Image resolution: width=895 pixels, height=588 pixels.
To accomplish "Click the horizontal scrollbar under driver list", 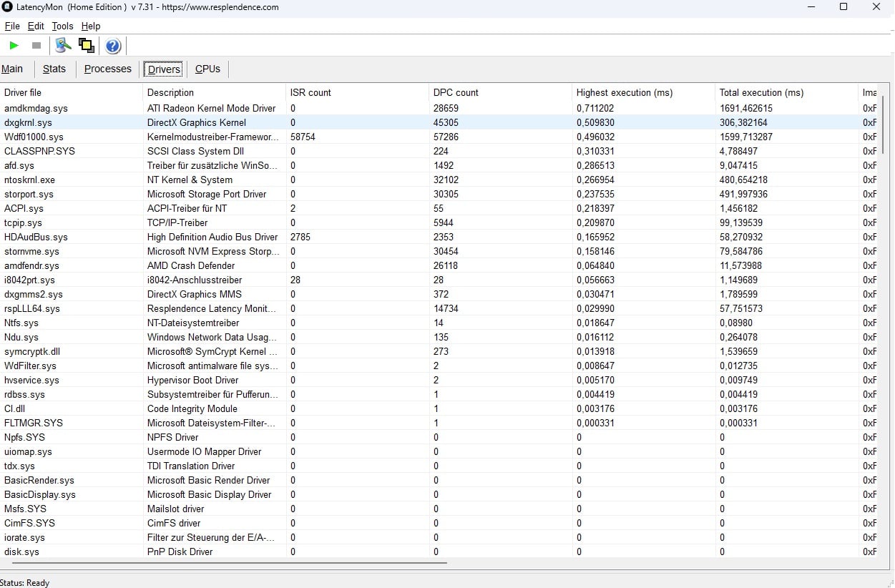I will 224,562.
